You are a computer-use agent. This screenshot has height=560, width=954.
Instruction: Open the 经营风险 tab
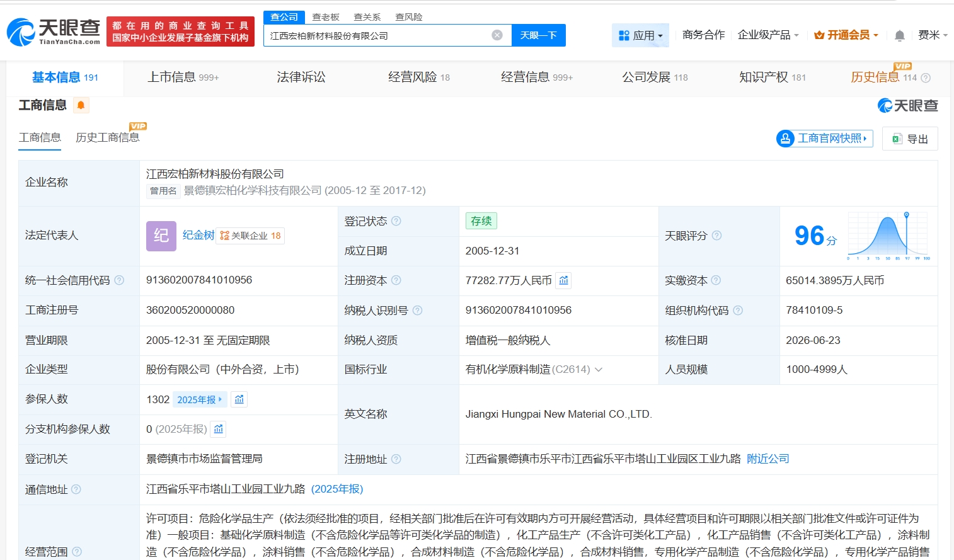pos(419,77)
